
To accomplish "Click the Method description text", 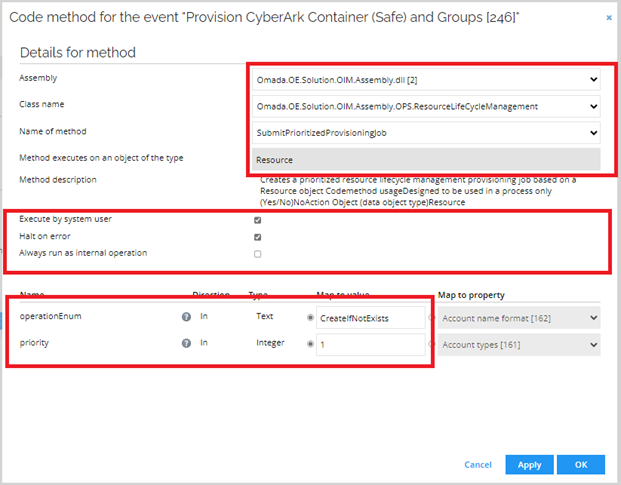I will 418,191.
